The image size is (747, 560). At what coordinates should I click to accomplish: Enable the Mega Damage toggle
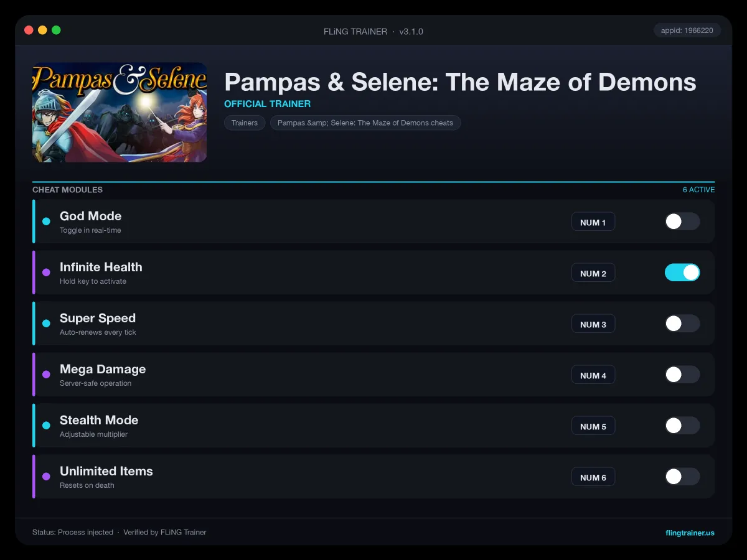click(682, 375)
